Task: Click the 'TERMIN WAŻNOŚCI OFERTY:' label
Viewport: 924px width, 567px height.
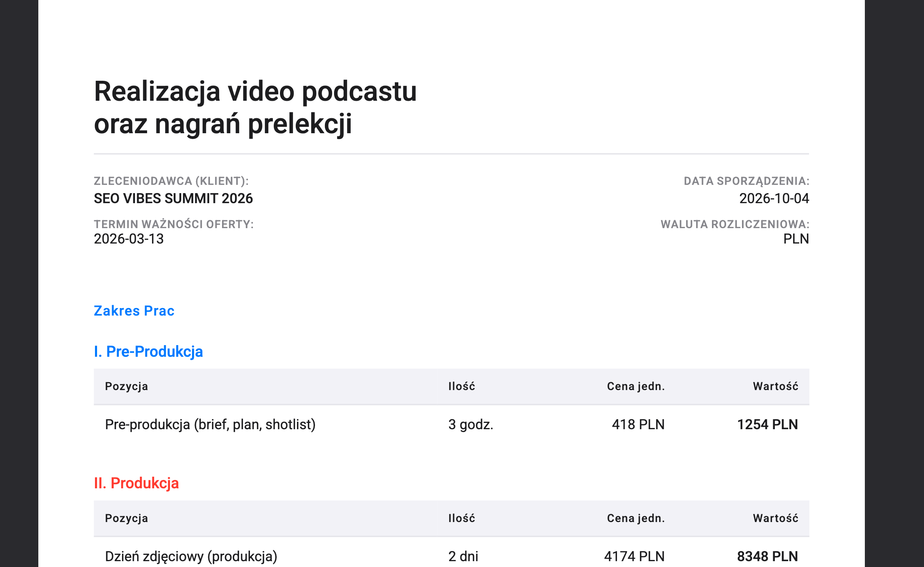Action: point(174,224)
